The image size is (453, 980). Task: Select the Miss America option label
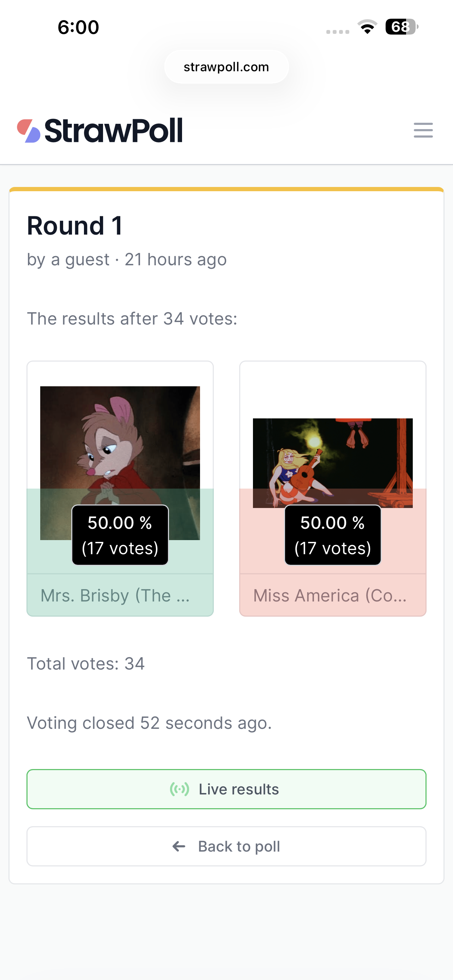(330, 595)
